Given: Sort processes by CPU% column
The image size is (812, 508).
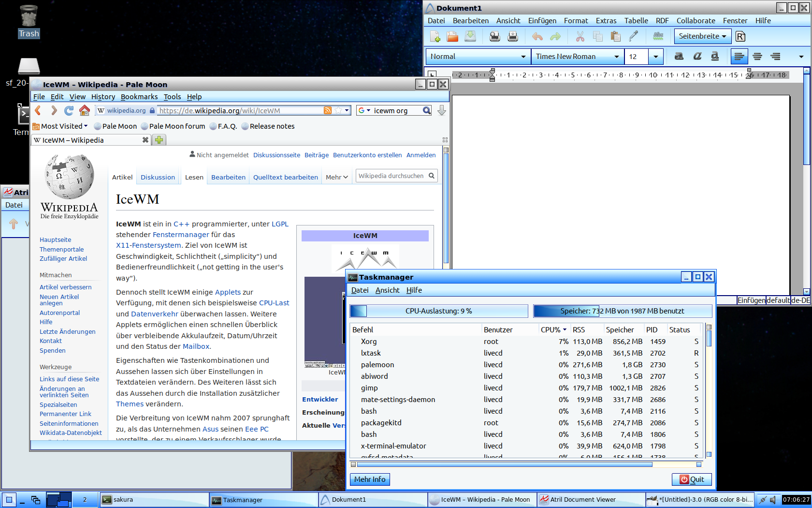Looking at the screenshot, I should tap(553, 329).
